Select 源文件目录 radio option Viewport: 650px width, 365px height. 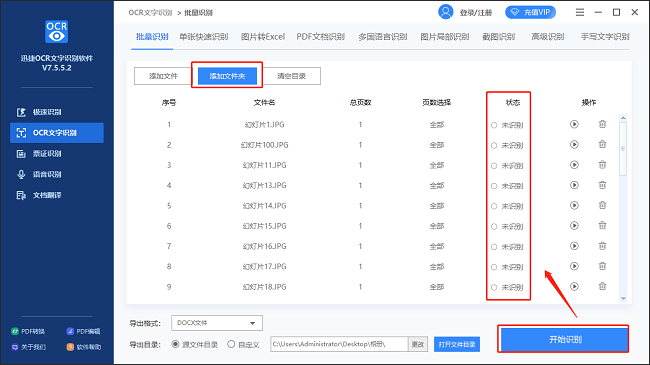coord(175,344)
